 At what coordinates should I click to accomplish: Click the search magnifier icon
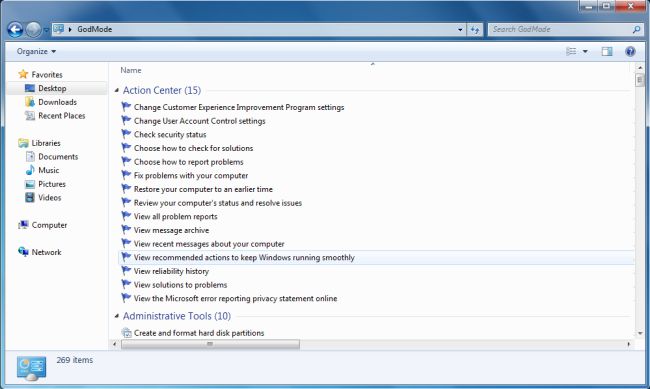636,29
